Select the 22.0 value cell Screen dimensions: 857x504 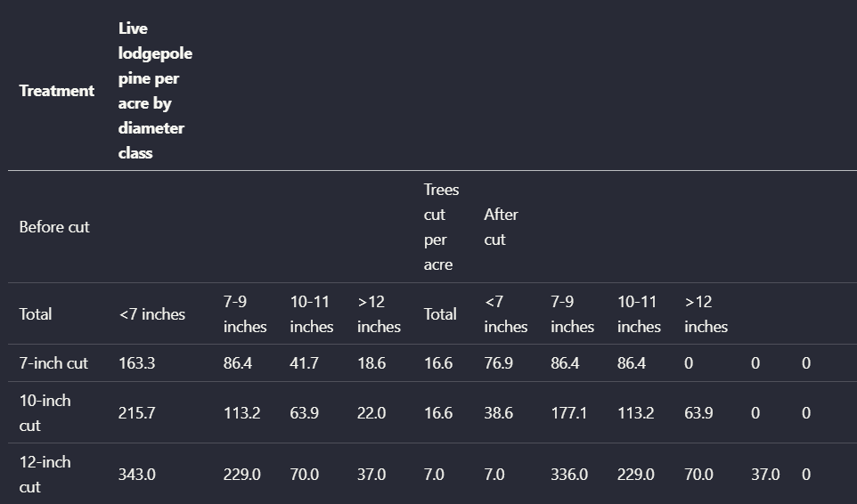tap(371, 413)
